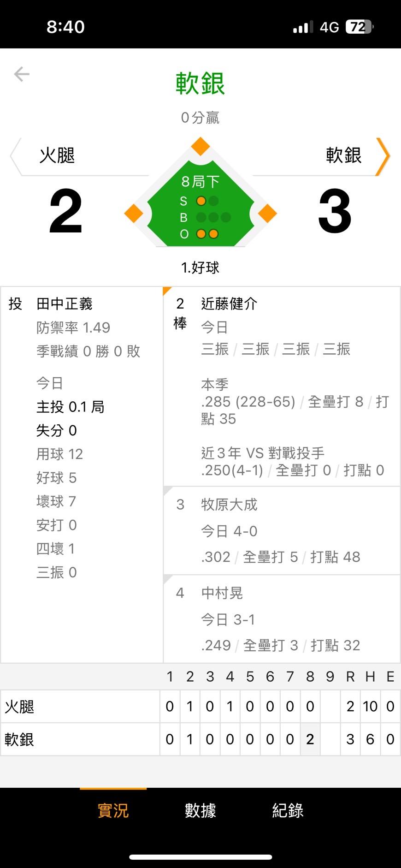Tap the left chevron beside 火腿
This screenshot has width=401, height=868.
click(x=16, y=157)
